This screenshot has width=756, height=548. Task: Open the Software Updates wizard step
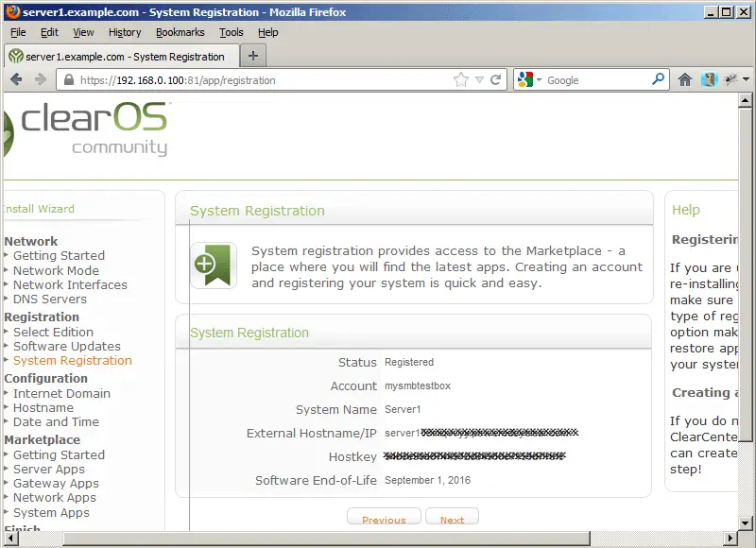click(66, 346)
